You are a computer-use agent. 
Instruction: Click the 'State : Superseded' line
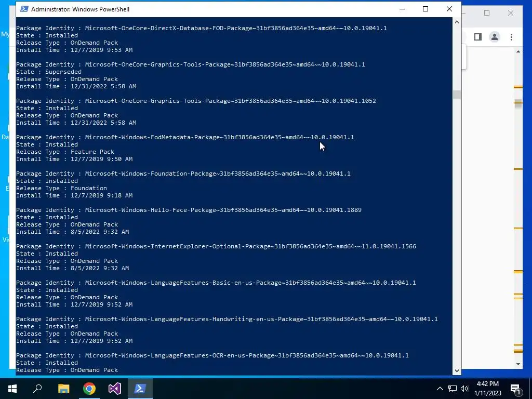click(x=49, y=72)
